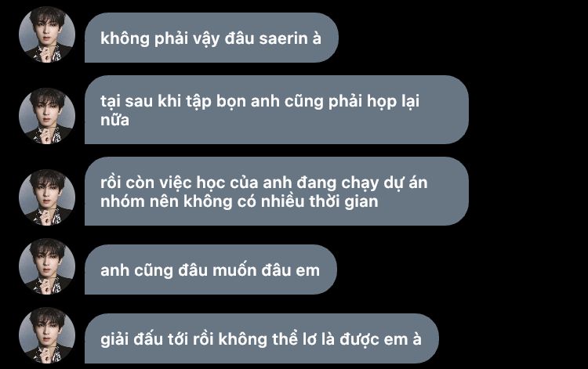
Task: Open sender avatar beside 'anh cũng đâu muốn'
Action: tap(47, 266)
